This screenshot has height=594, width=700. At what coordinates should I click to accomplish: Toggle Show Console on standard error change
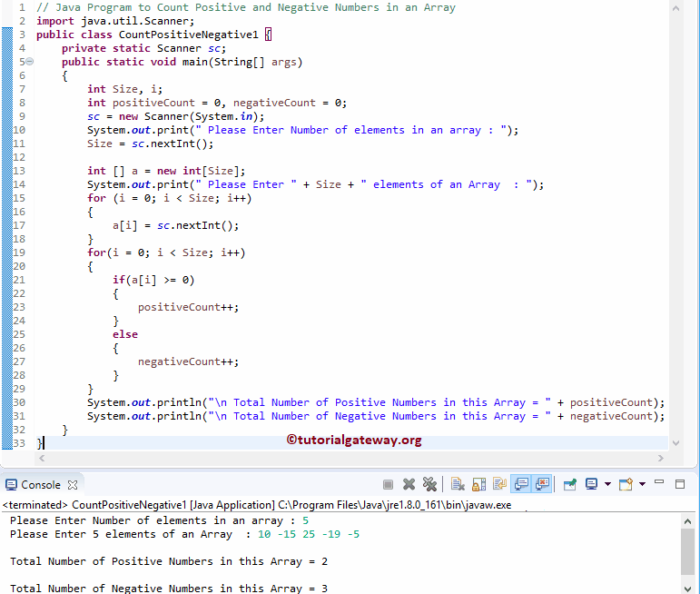point(542,485)
